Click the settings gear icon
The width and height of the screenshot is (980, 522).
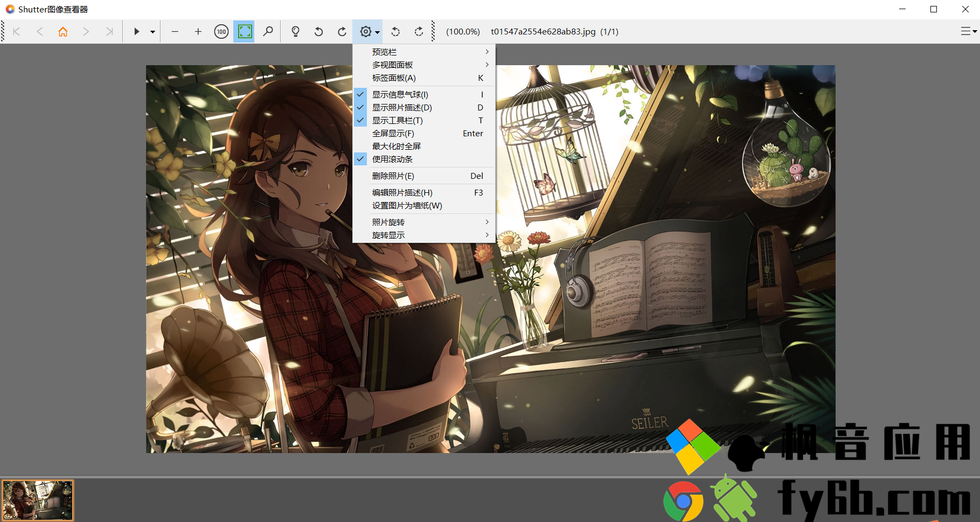coord(366,32)
